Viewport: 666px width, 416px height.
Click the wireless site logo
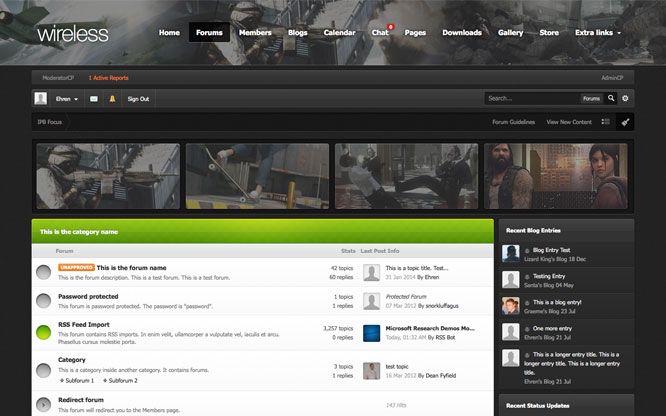[73, 34]
